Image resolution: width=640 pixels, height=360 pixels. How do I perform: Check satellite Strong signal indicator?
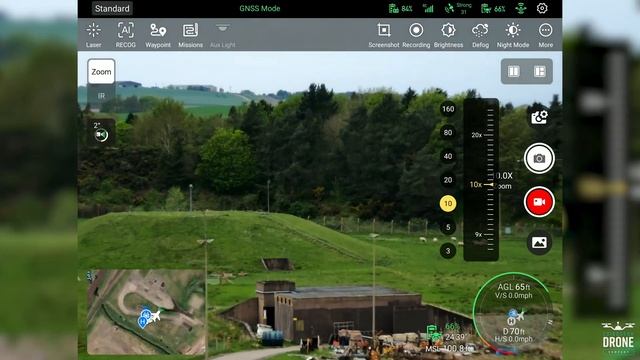pyautogui.click(x=458, y=8)
